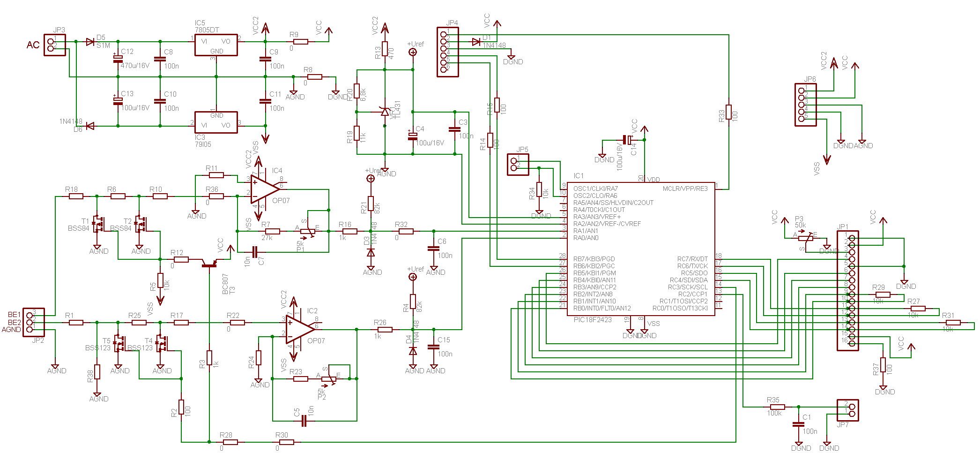Viewport: 980px width, 453px height.
Task: Click the C1 capacitor symbol
Action: pyautogui.click(x=798, y=424)
